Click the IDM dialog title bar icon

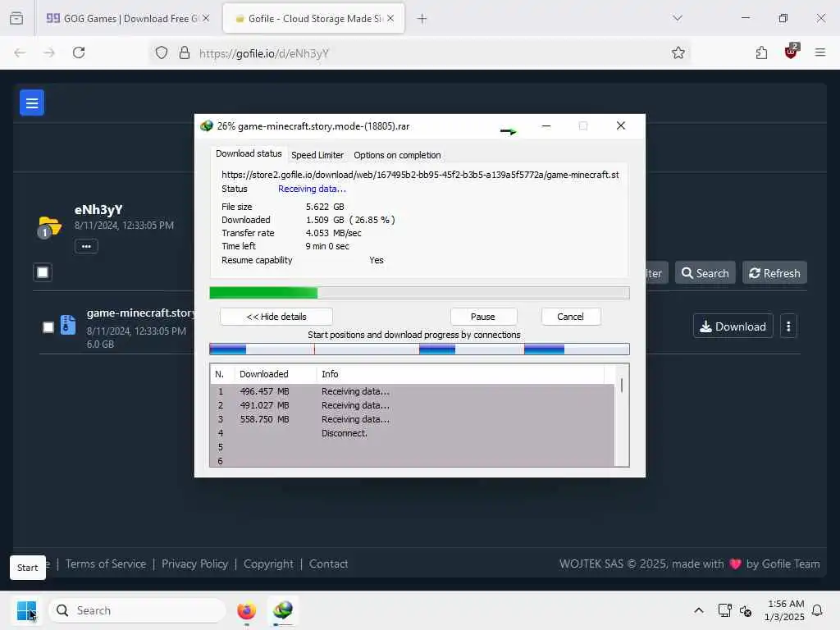[206, 126]
